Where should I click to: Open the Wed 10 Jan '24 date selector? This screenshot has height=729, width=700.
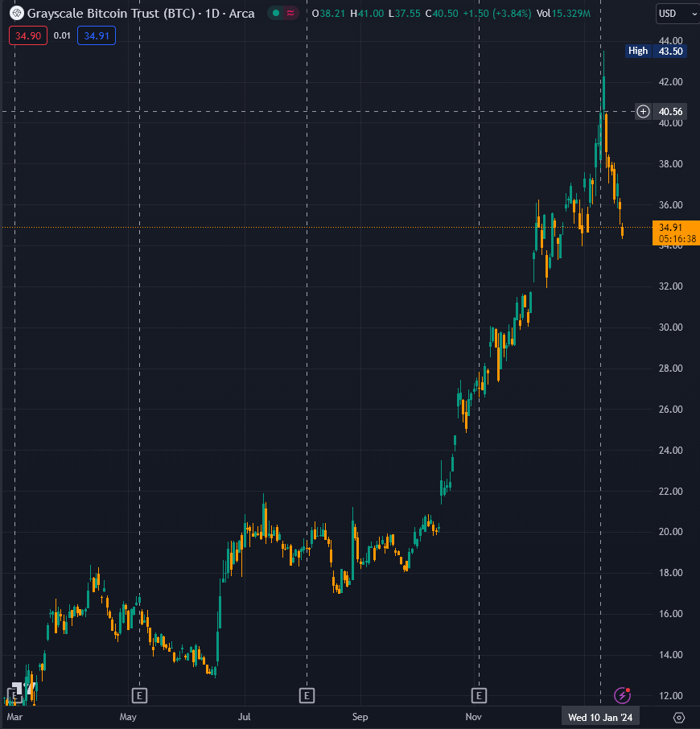(599, 715)
